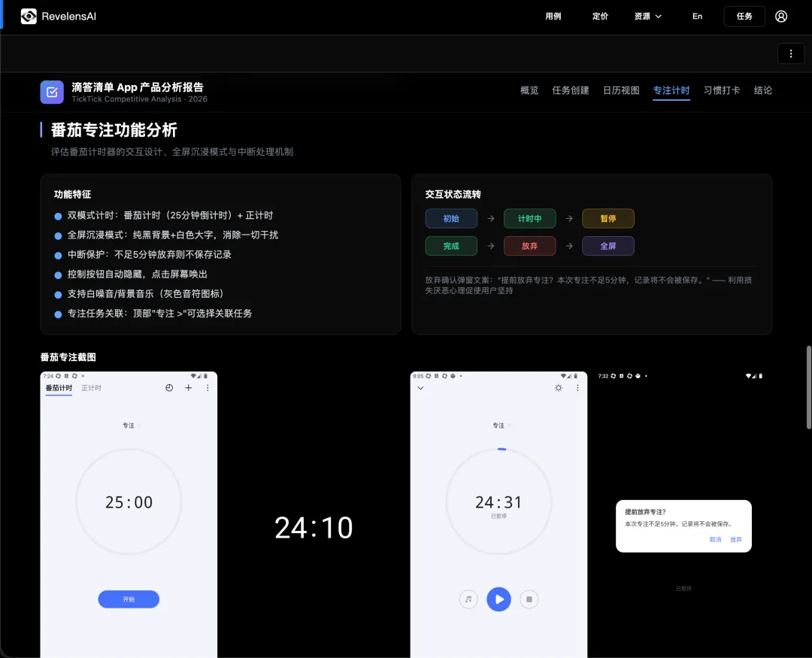Screen dimensions: 812x658
Task: Click the 任务 button in header
Action: pos(744,17)
